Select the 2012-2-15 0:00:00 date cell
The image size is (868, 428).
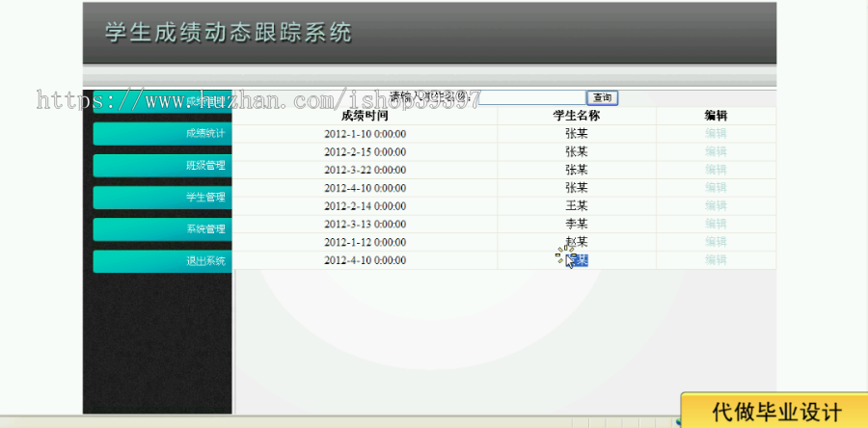[365, 152]
